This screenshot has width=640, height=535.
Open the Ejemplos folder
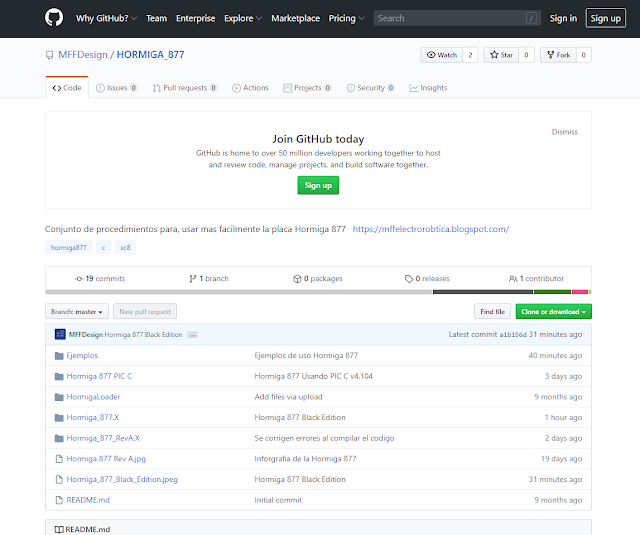point(82,355)
